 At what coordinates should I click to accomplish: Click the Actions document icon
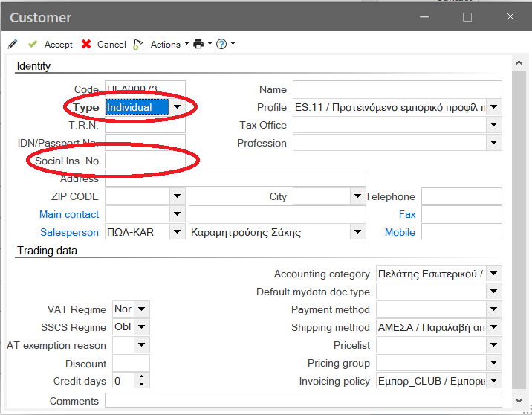[138, 45]
